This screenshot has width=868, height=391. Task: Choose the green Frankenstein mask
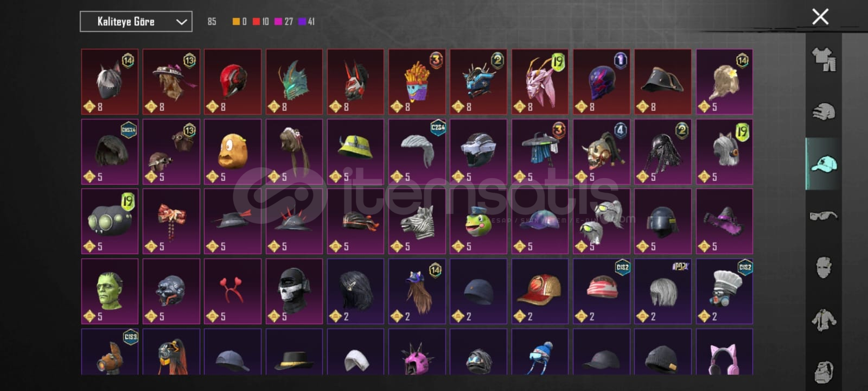pos(110,292)
